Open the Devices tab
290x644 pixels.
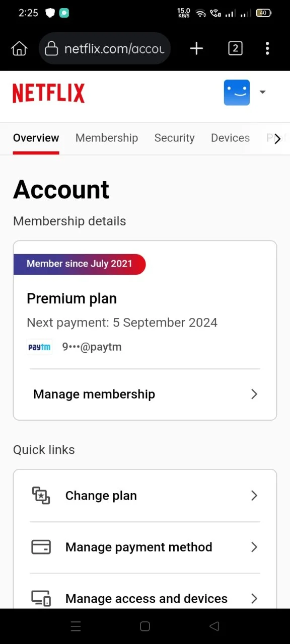(230, 138)
